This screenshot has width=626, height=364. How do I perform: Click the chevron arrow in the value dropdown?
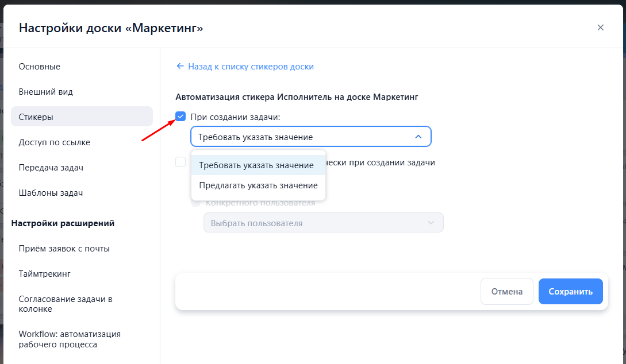pos(418,137)
